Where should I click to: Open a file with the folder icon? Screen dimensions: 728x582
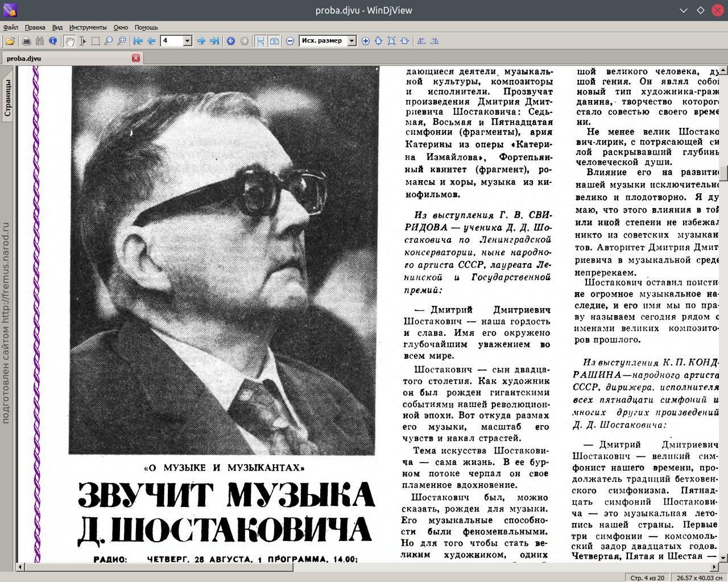tap(10, 41)
